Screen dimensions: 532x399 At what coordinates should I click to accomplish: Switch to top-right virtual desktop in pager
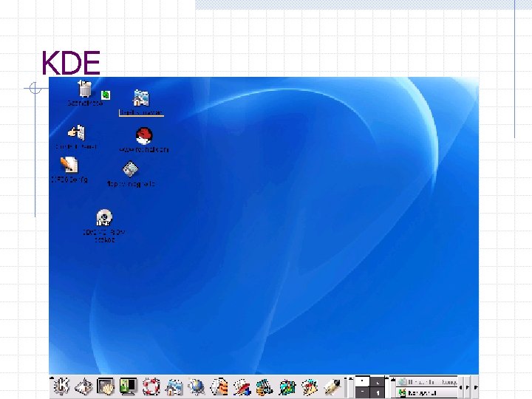[x=378, y=381]
